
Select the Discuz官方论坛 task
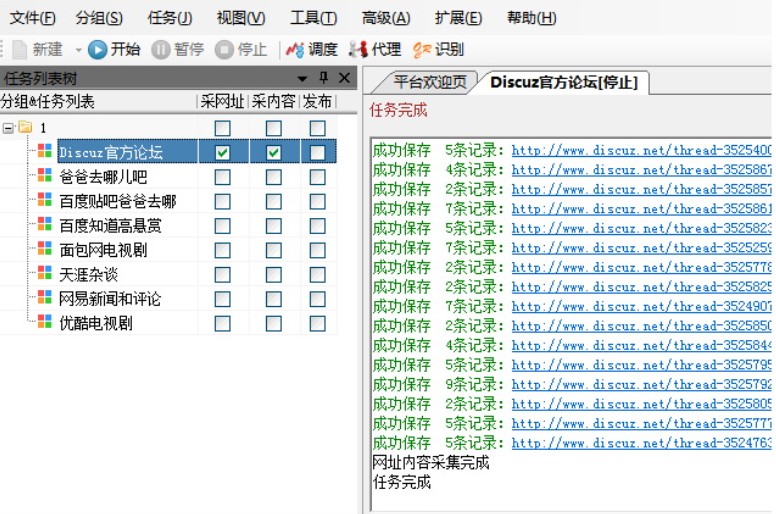point(110,152)
